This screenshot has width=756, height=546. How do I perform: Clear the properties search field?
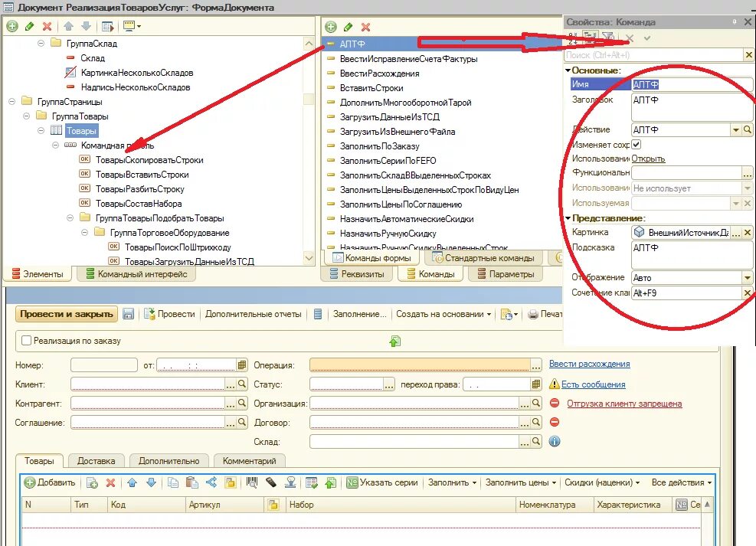coord(749,55)
